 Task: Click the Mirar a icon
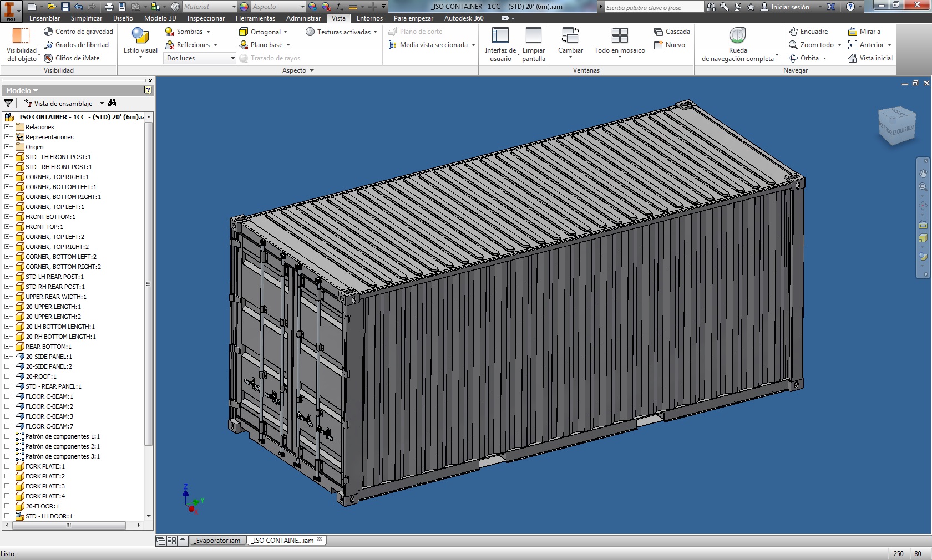pyautogui.click(x=853, y=32)
